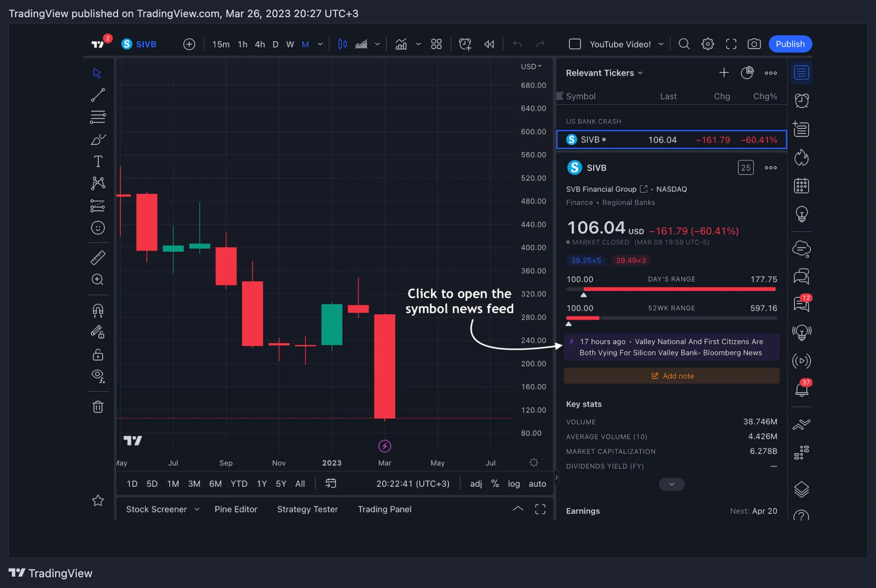Screen dimensions: 876x588
Task: Toggle percent scale
Action: click(495, 484)
